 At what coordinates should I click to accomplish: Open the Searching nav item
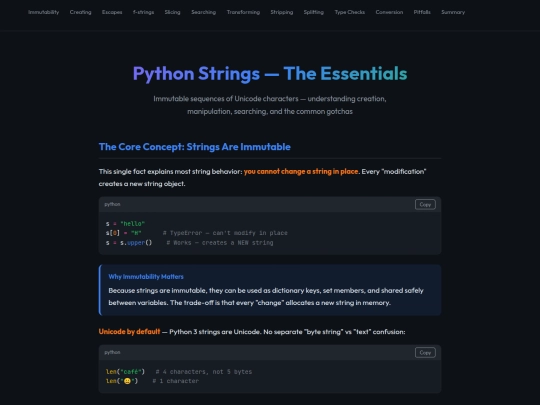pos(204,12)
